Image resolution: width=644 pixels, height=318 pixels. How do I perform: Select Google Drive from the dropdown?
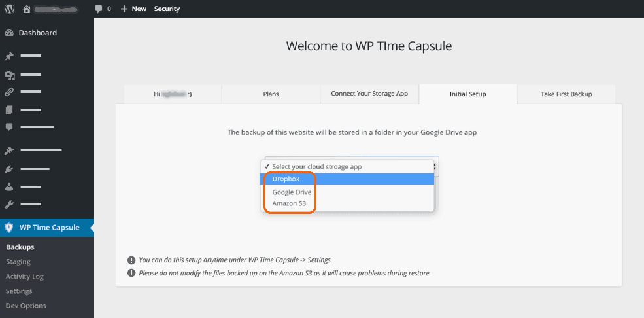(347, 192)
